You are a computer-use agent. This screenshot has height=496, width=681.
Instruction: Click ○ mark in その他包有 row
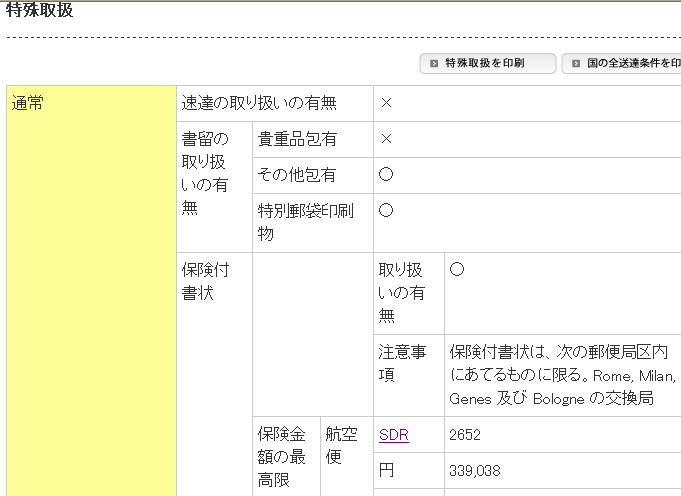(x=386, y=175)
